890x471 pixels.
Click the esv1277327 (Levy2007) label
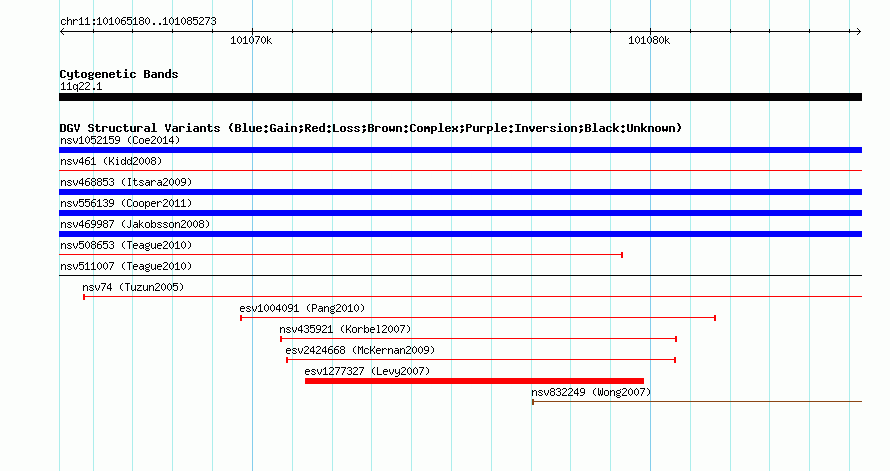pos(367,371)
